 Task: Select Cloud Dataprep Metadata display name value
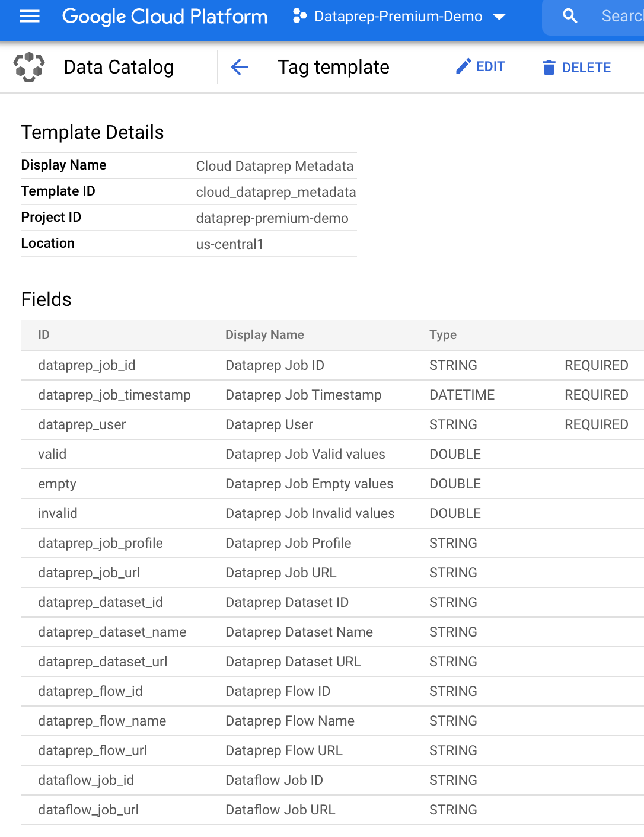(275, 166)
